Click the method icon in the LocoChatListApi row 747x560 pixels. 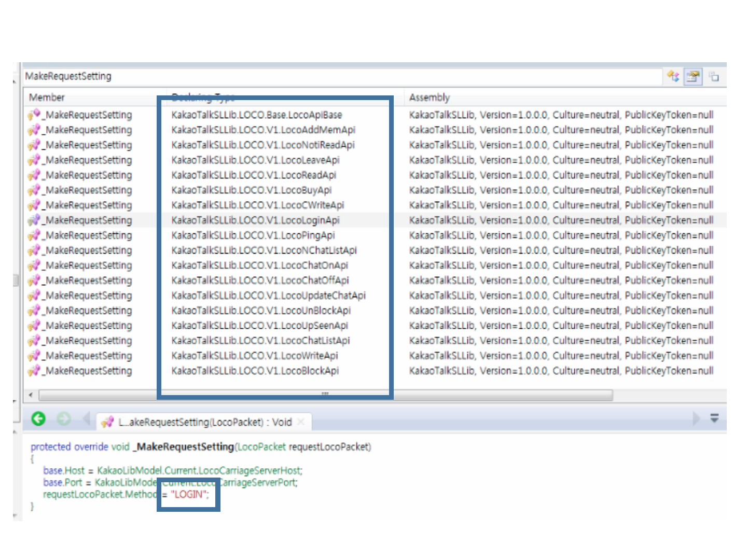34,340
